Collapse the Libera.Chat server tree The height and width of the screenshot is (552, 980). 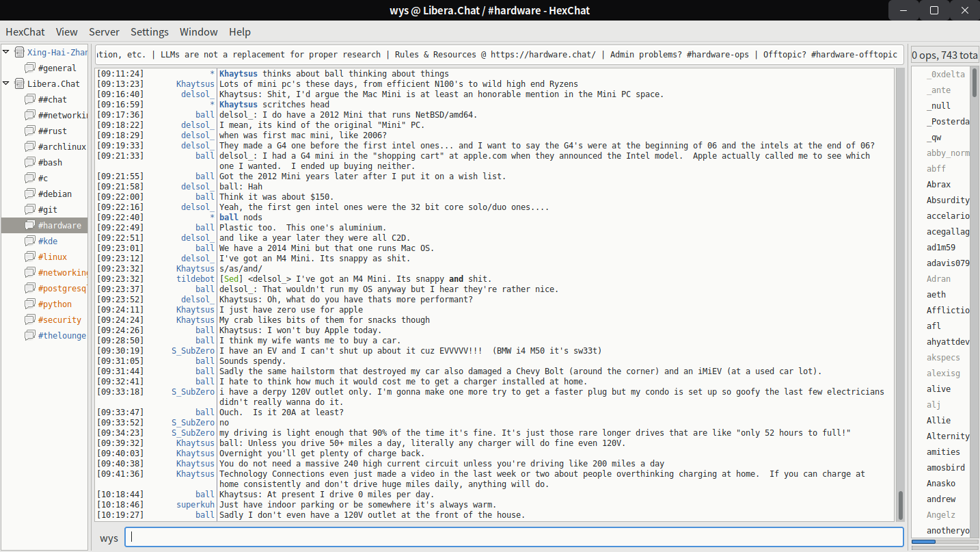point(7,84)
